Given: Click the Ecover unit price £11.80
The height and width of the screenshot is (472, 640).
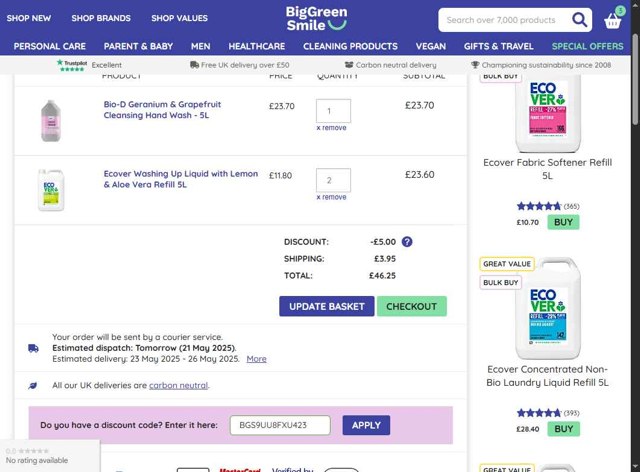Looking at the screenshot, I should coord(280,176).
